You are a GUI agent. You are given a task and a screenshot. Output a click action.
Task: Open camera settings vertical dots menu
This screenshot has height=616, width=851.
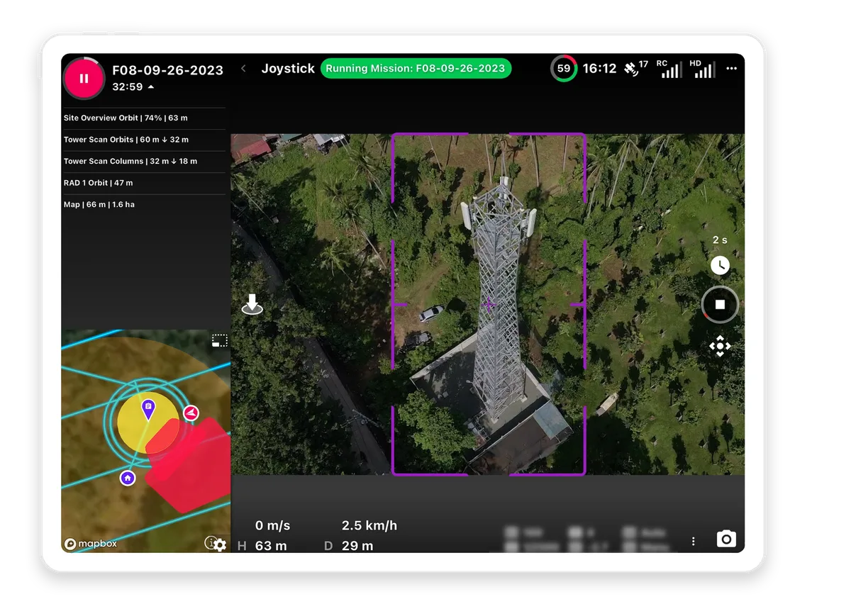[x=693, y=542]
